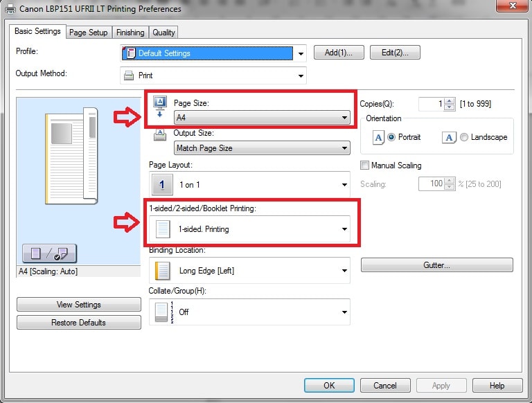Click the Print output method printer icon
The height and width of the screenshot is (403, 532).
(129, 75)
